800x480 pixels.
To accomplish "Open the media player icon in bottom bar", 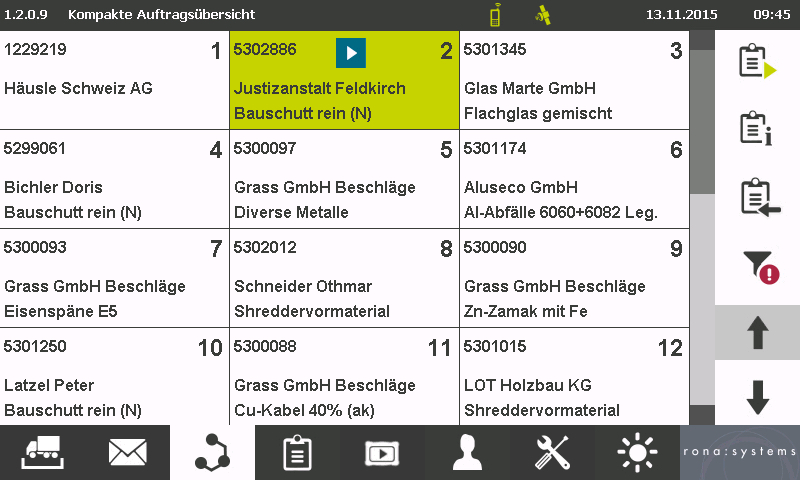I will point(382,453).
